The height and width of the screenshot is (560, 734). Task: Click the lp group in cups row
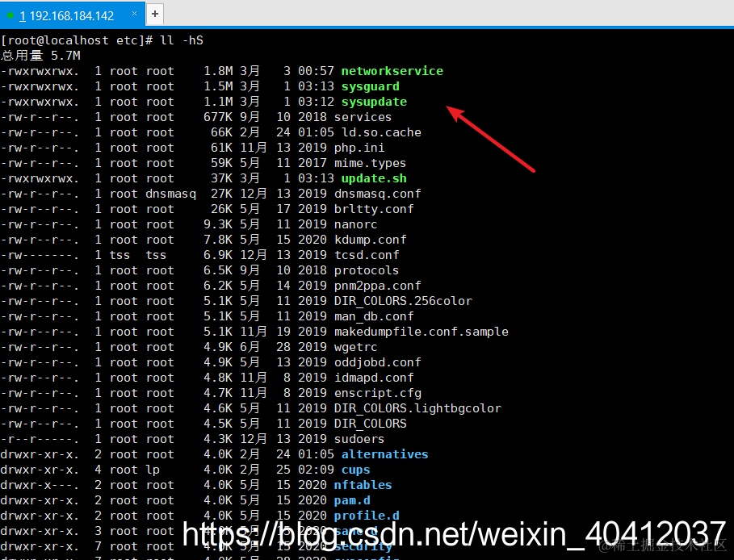point(153,470)
